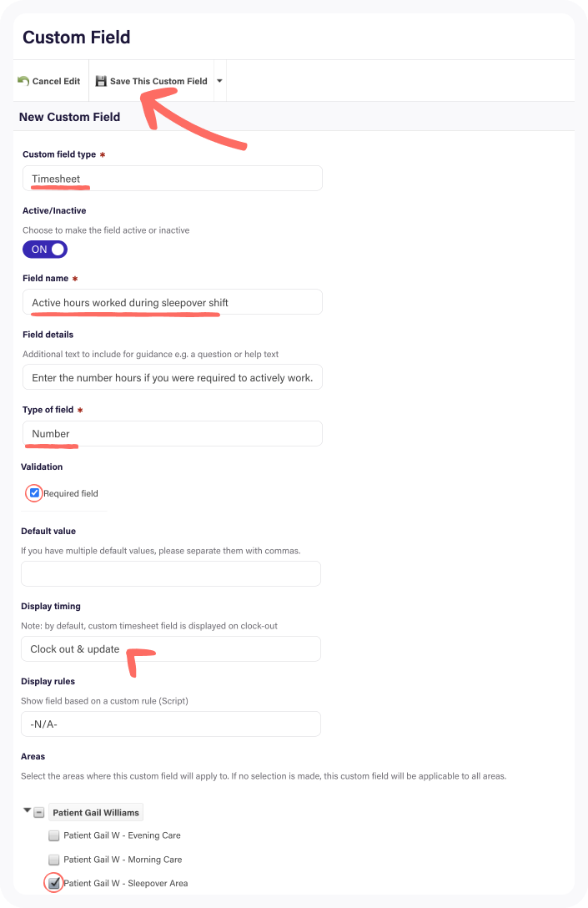Open the Custom field type dropdown
The height and width of the screenshot is (908, 588).
tap(172, 179)
